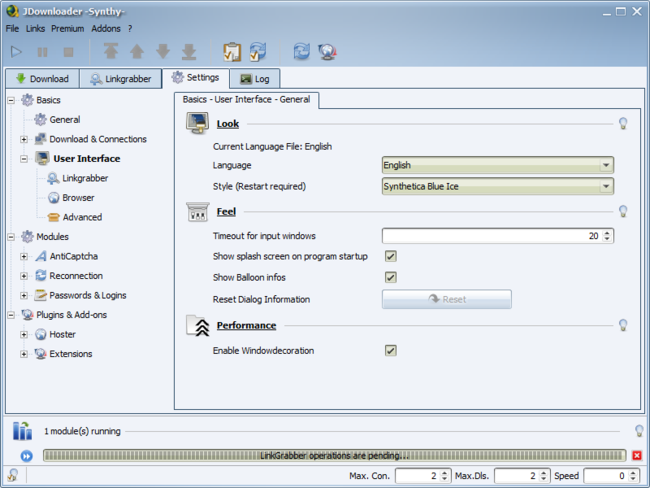
Task: Click the blue fast-forward progress icon
Action: tap(27, 456)
